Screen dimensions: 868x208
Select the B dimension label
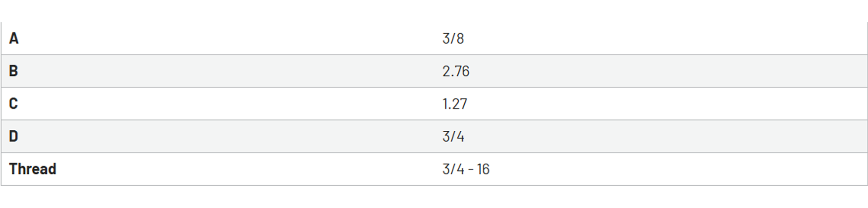(13, 71)
